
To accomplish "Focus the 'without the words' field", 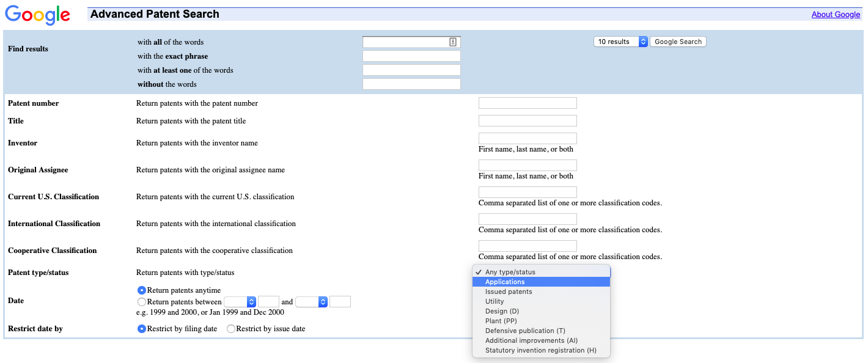I will click(411, 84).
